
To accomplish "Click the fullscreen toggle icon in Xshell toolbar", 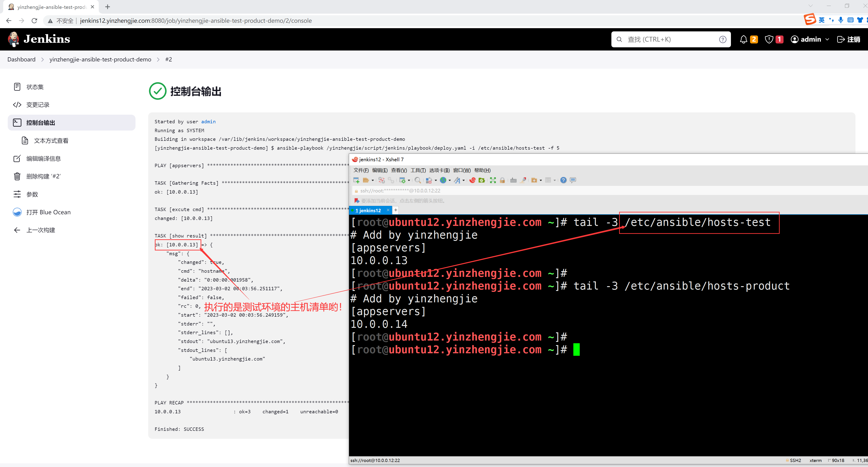I will pyautogui.click(x=493, y=180).
